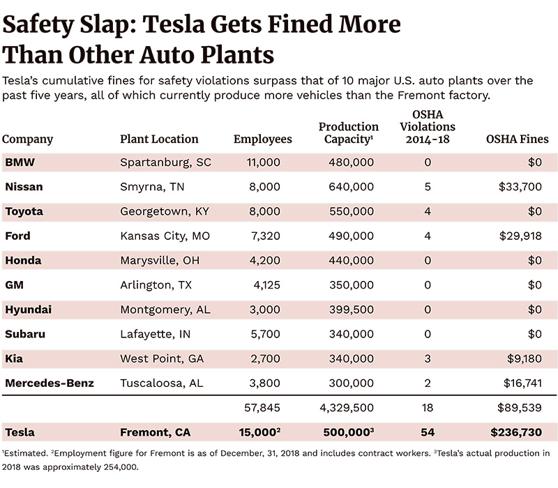Viewport: 558px width, 488px height.
Task: Select Georgetown, KY plant location cell
Action: (x=164, y=211)
